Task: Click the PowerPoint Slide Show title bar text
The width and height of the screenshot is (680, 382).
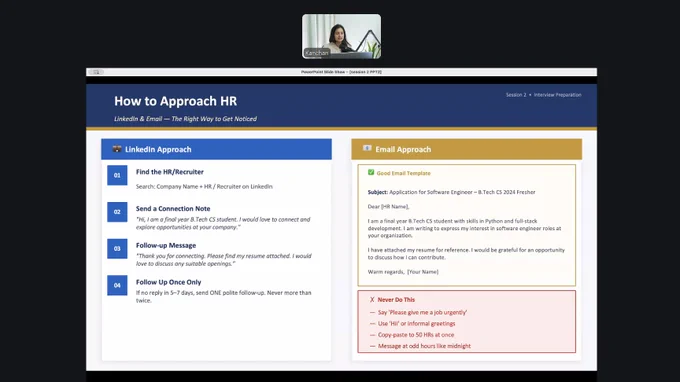Action: (x=341, y=72)
